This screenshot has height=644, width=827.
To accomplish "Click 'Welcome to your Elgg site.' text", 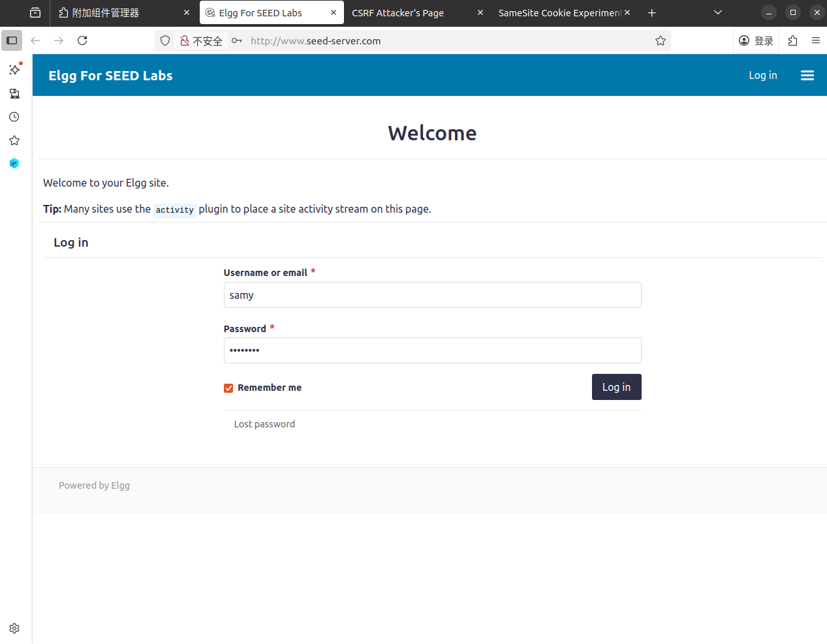I will (x=106, y=183).
